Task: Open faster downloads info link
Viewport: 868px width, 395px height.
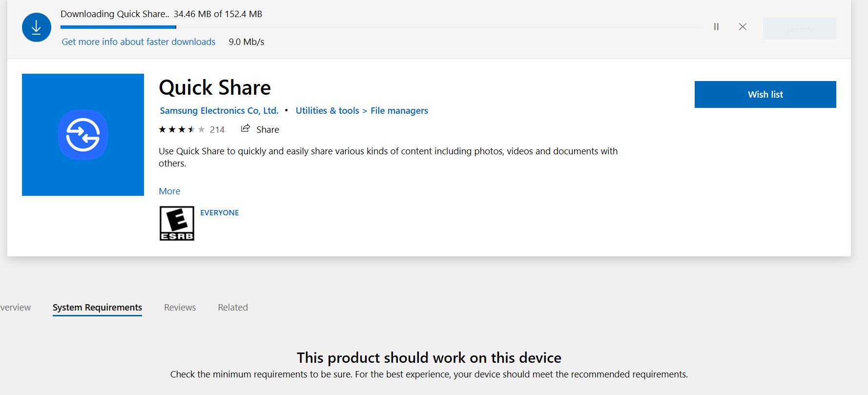Action: (x=138, y=42)
